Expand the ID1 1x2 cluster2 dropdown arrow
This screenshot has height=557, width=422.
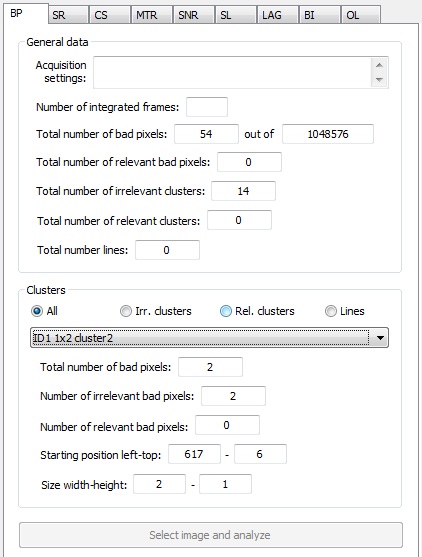[380, 337]
